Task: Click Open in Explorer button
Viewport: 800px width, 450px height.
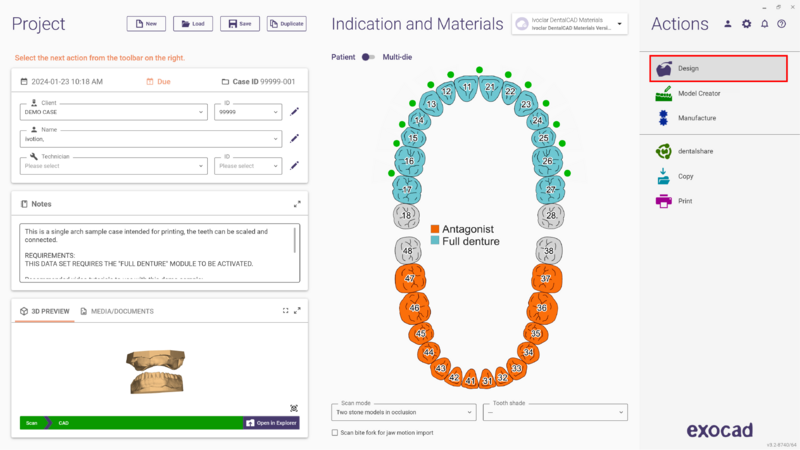Action: pos(271,423)
